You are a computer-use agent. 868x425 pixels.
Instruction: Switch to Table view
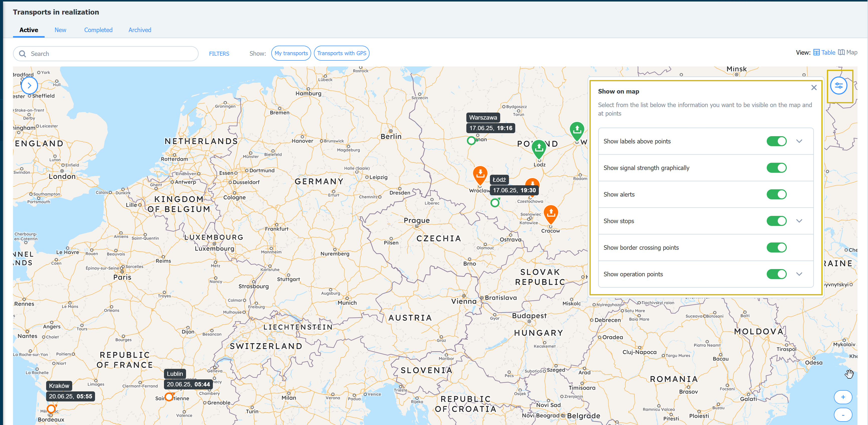[x=824, y=52]
